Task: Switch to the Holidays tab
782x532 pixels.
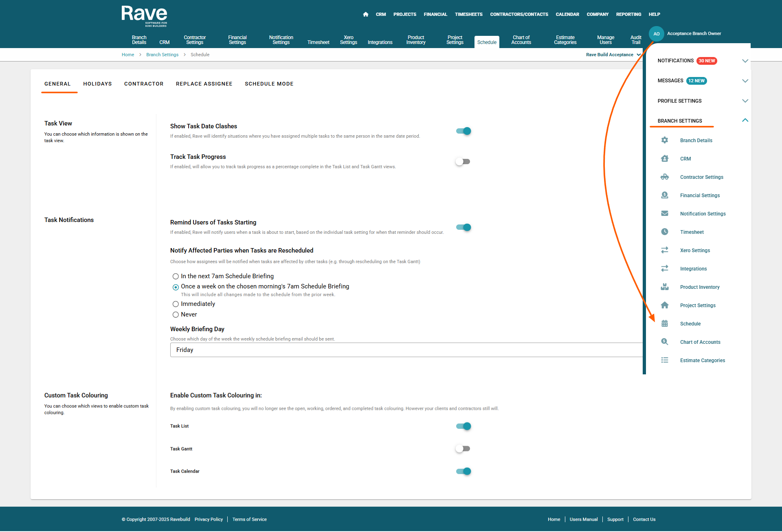Action: click(x=97, y=84)
